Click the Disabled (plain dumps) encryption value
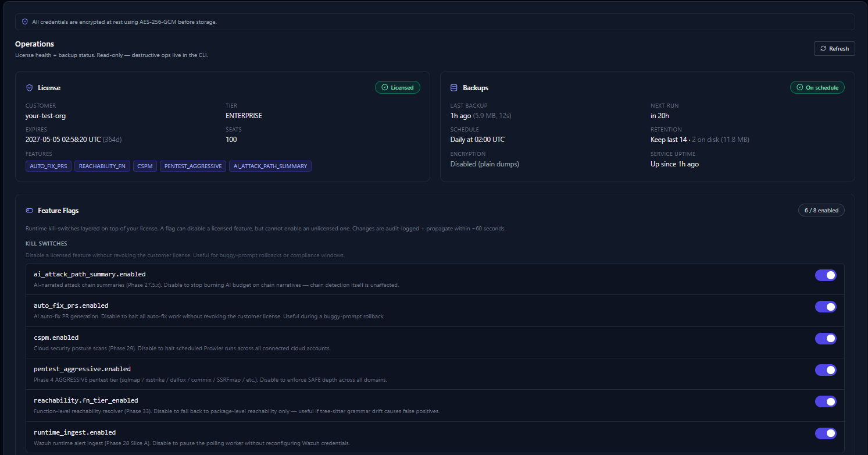The width and height of the screenshot is (868, 455). coord(484,164)
